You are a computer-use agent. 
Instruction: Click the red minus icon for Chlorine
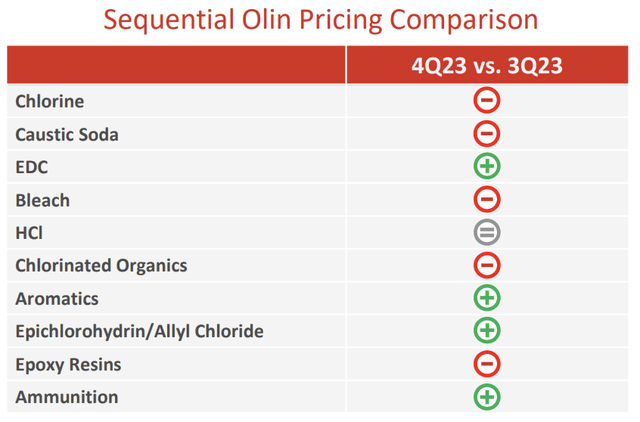click(487, 101)
